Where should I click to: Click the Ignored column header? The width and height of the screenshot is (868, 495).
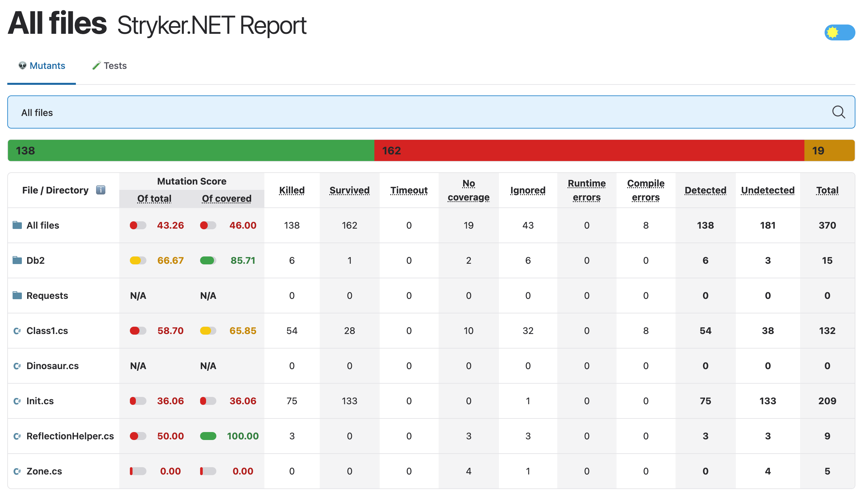[x=528, y=191]
